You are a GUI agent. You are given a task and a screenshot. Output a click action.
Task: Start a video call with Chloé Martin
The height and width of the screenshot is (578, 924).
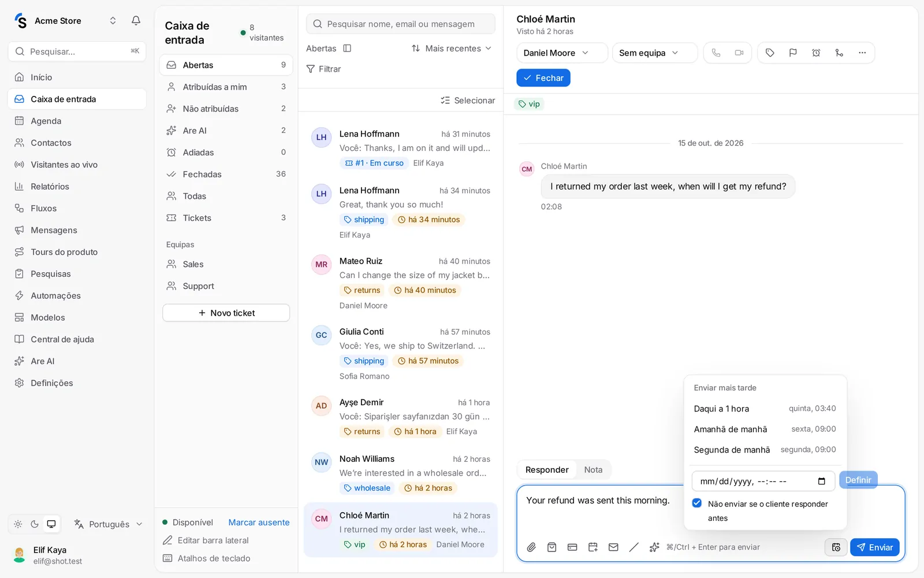[x=739, y=53]
